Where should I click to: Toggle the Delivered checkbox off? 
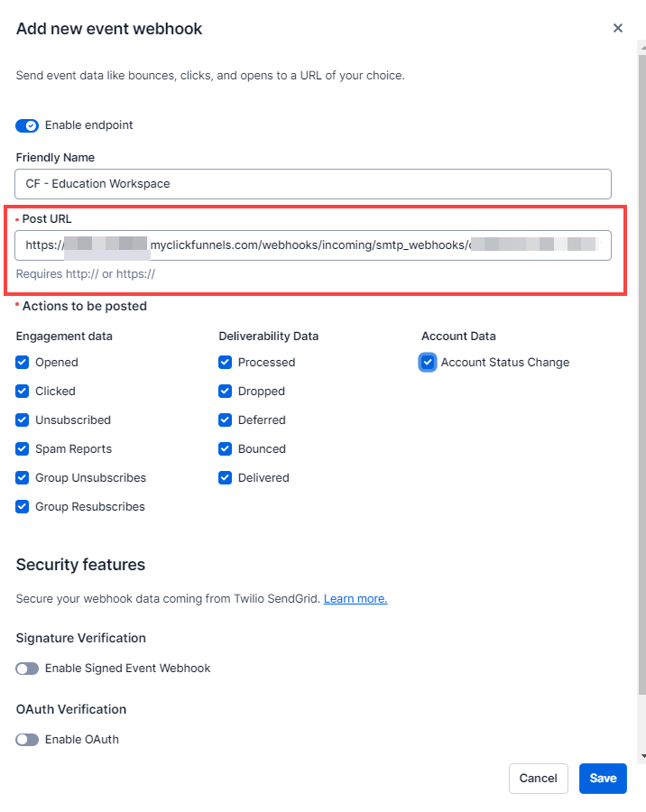click(225, 477)
